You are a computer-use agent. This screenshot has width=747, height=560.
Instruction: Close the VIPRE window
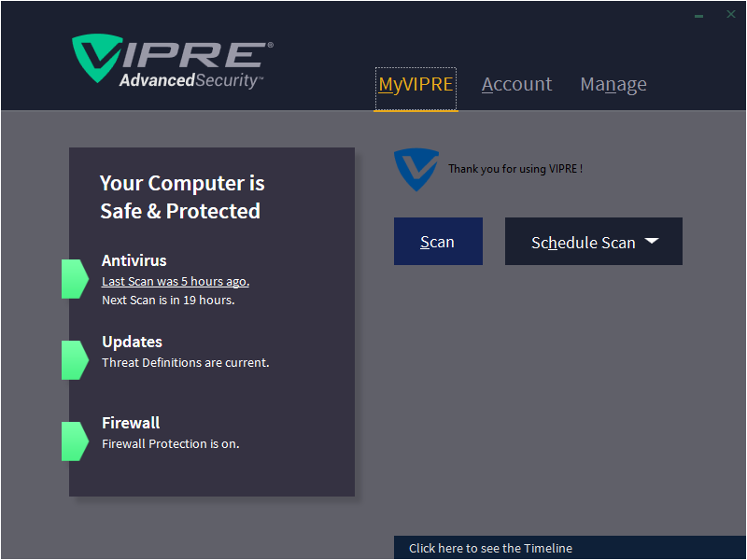point(731,14)
